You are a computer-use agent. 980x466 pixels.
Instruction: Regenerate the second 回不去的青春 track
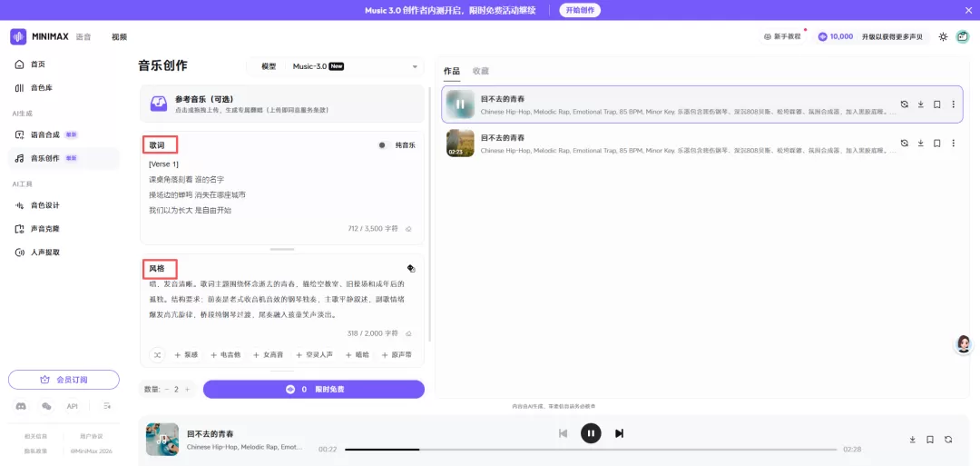(905, 143)
